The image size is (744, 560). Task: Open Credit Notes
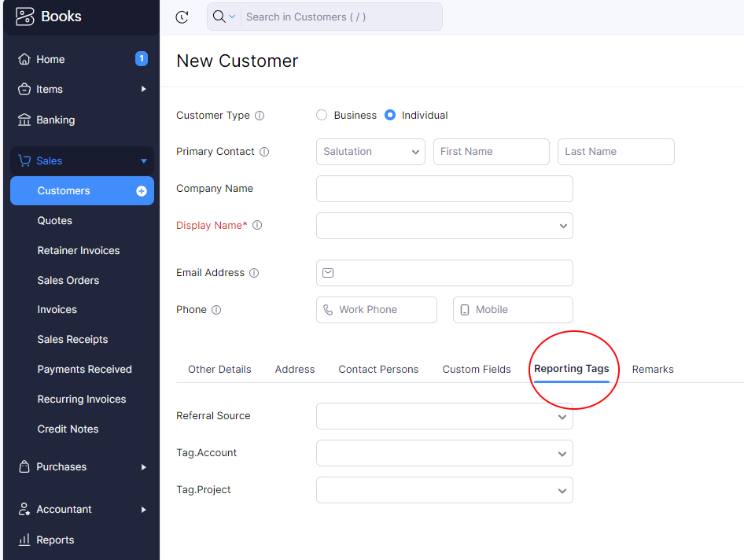pos(68,429)
